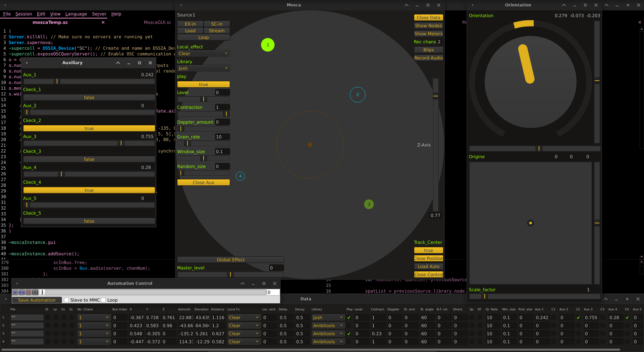Toggle Ckeck_1 false button in Auxiliary
The height and width of the screenshot is (352, 644).
pos(89,97)
